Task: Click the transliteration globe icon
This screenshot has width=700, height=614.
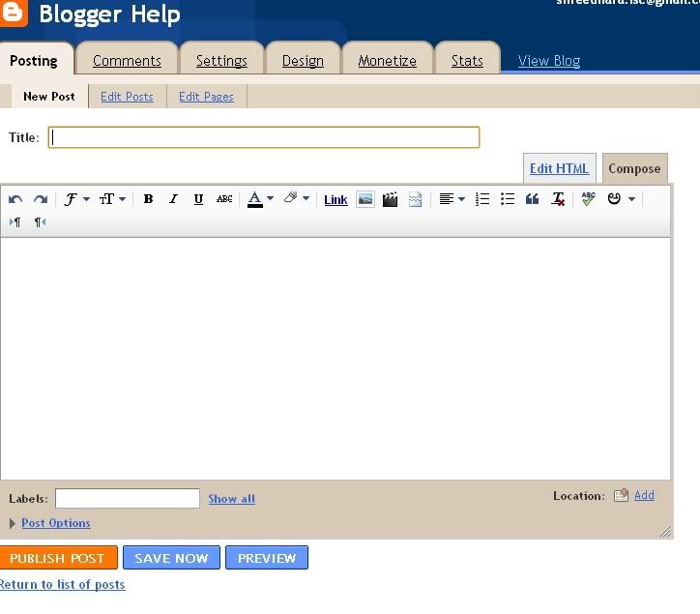Action: [x=614, y=199]
